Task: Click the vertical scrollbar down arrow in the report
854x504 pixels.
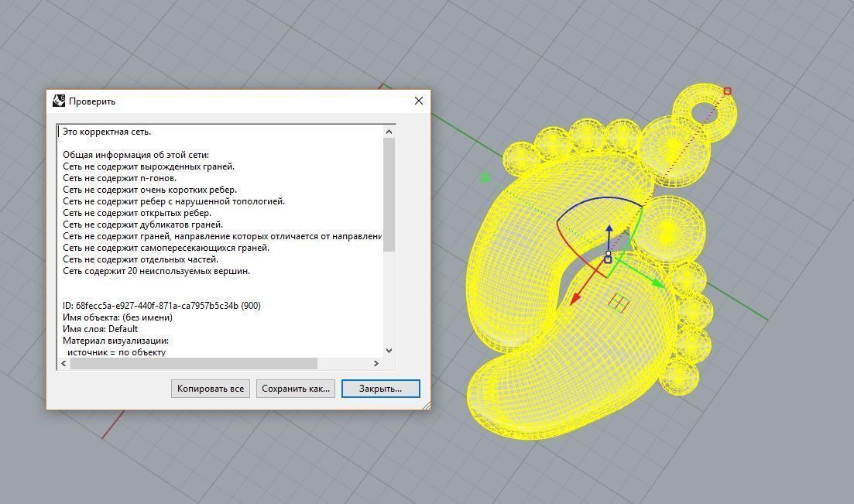Action: (389, 351)
